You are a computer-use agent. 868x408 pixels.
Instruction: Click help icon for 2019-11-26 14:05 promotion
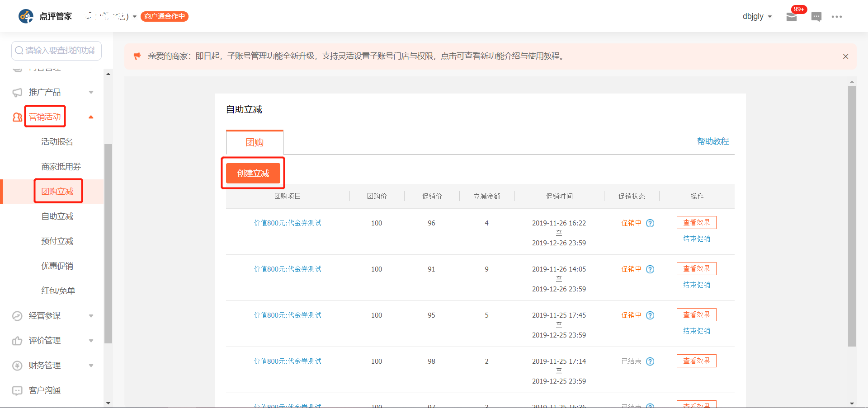[650, 269]
